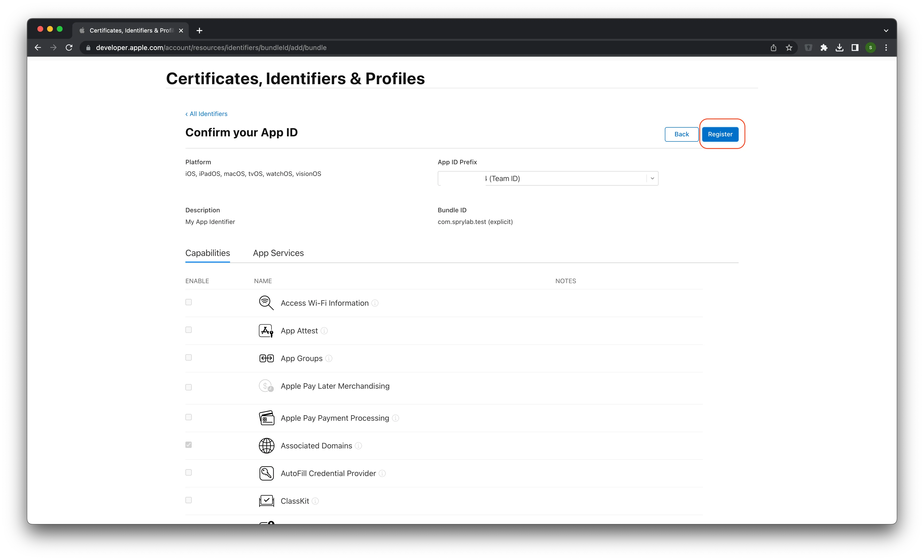Click the NAME column header
This screenshot has height=560, width=924.
point(263,281)
